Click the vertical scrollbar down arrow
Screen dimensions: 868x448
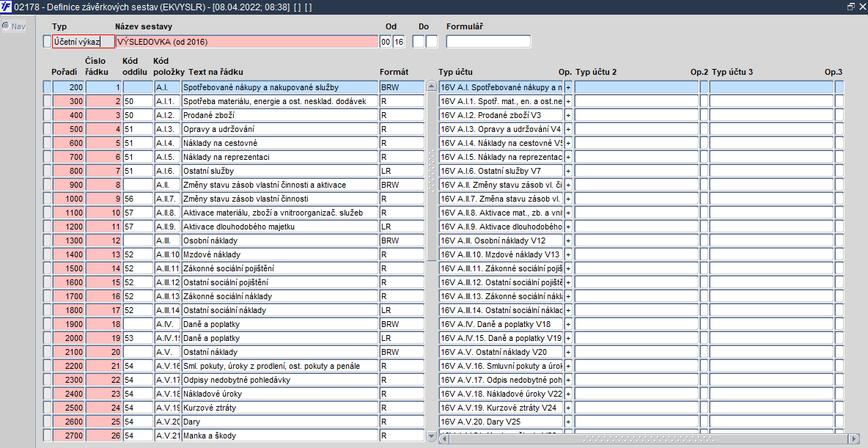point(432,436)
